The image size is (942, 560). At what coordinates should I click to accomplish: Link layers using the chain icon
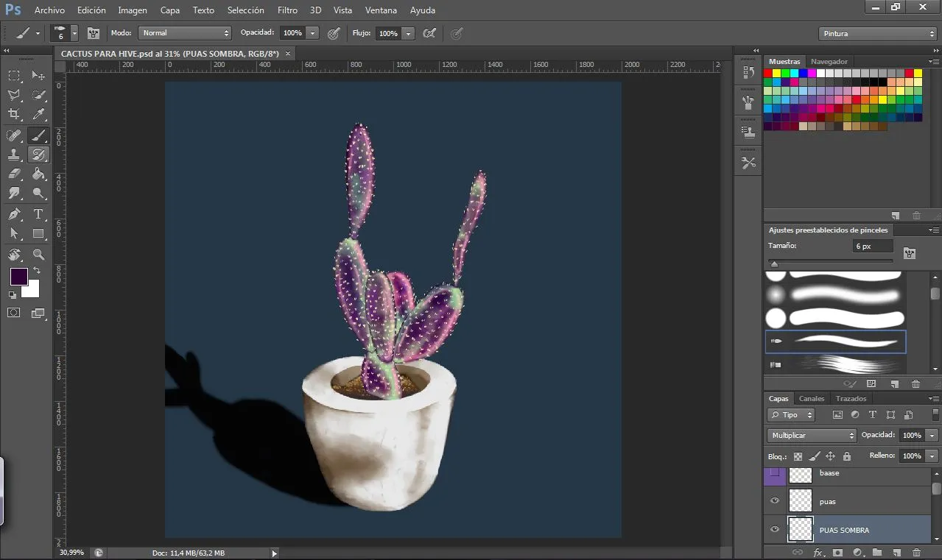click(797, 552)
